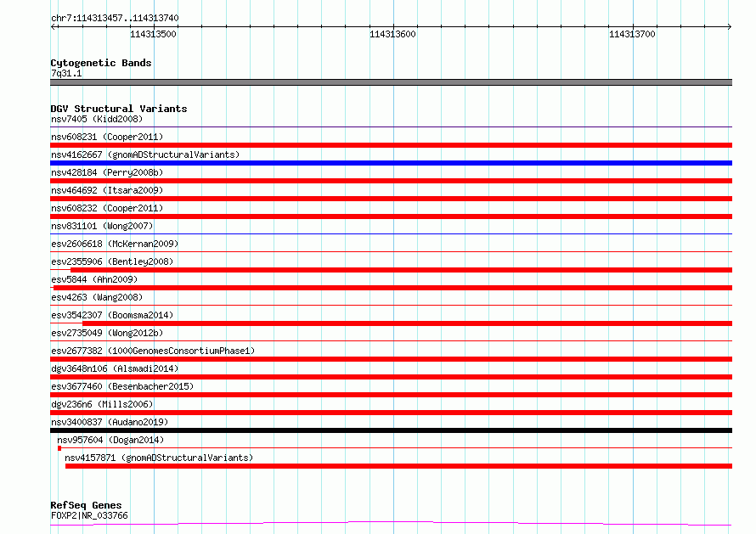
Task: Select esv2735049 (Wong2012b) label
Action: tap(107, 333)
